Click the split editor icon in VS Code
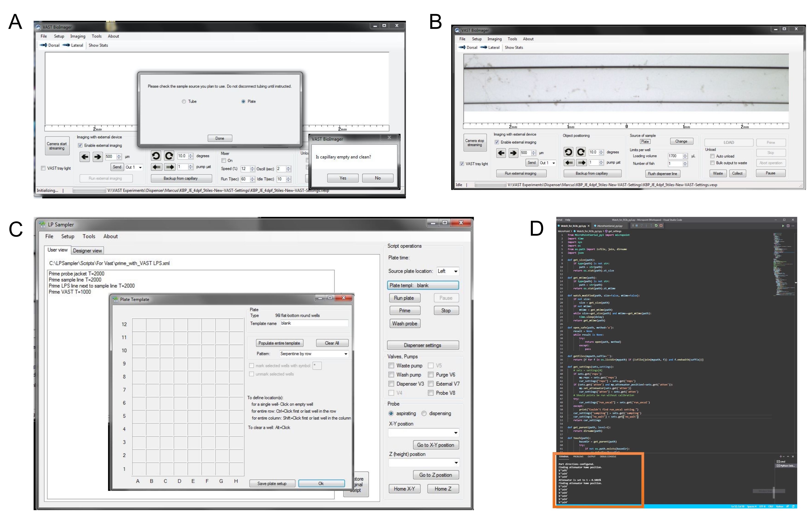The height and width of the screenshot is (529, 812). click(788, 226)
